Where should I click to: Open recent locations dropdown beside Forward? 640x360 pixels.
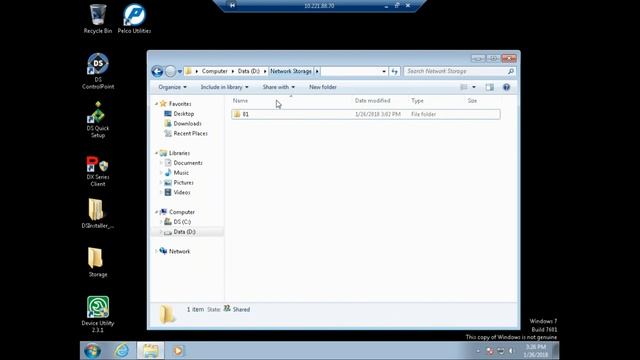coord(180,71)
